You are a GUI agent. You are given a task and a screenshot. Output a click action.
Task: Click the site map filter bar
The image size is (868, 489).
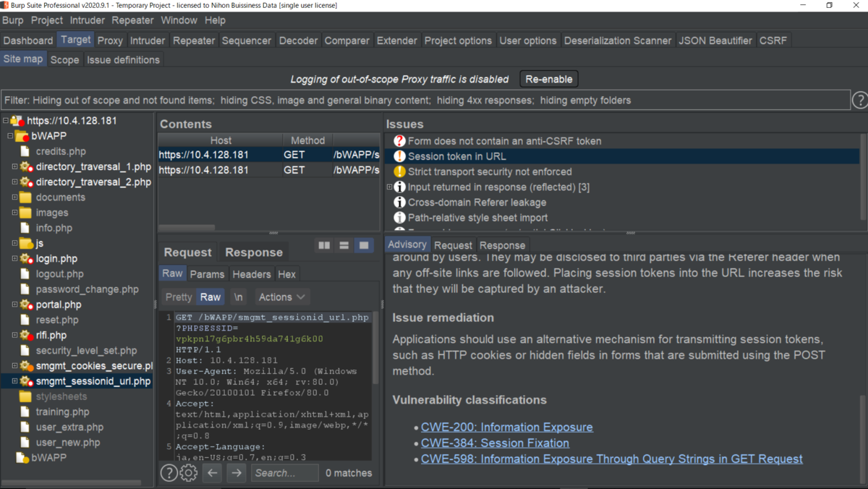point(425,101)
